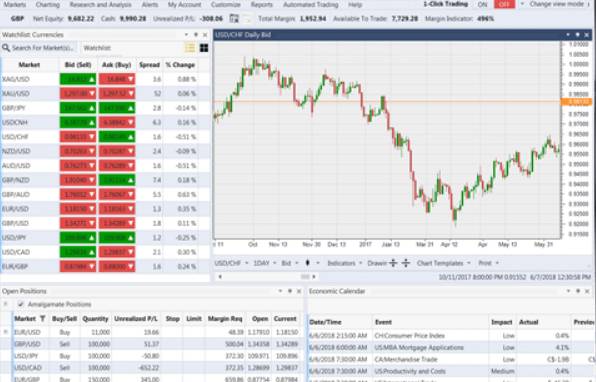Open the Reports menu
The height and width of the screenshot is (382, 596).
pyautogui.click(x=262, y=5)
